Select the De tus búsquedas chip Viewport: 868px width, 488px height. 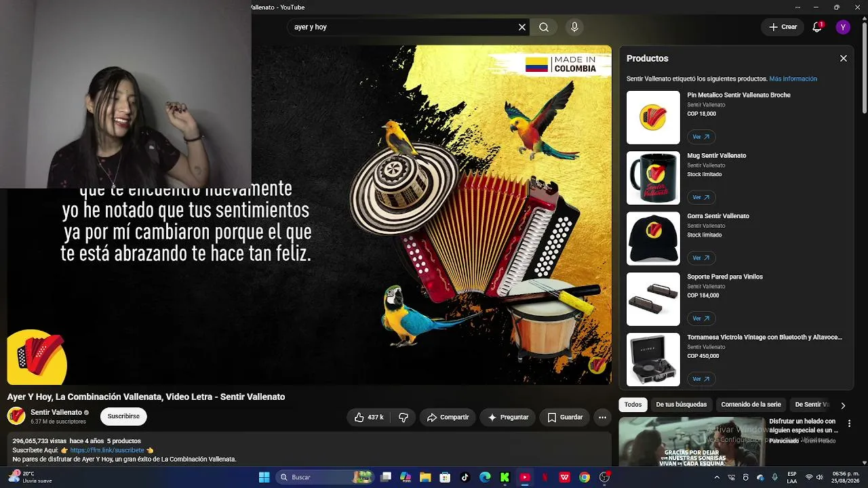681,405
